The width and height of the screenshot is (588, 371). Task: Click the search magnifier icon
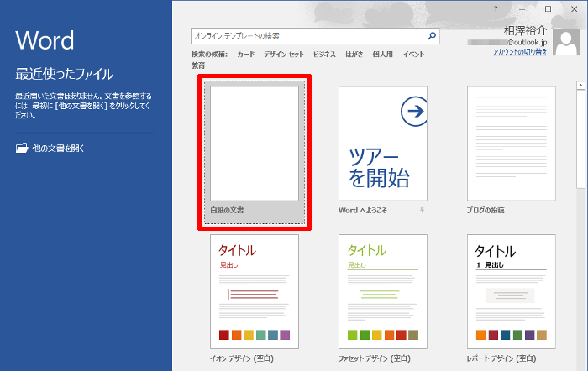pos(432,36)
